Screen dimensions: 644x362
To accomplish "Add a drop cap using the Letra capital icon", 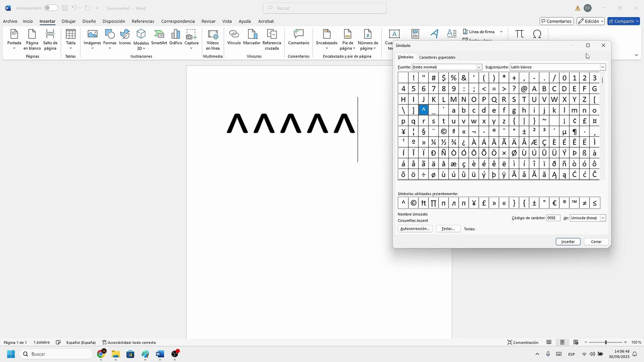I will point(452,34).
